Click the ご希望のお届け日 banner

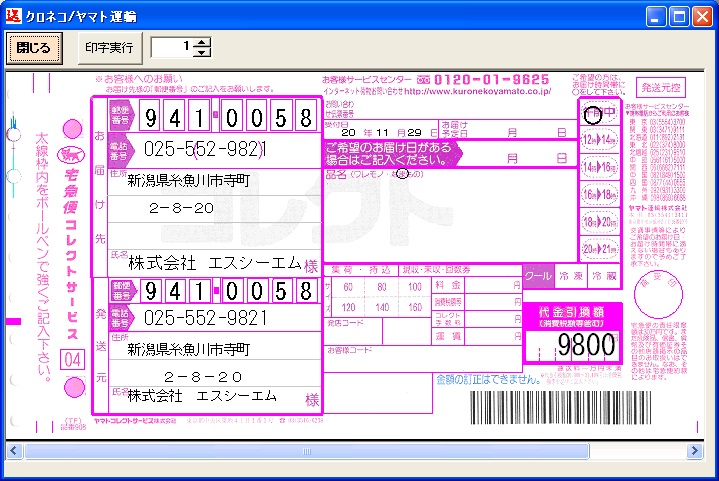393,154
